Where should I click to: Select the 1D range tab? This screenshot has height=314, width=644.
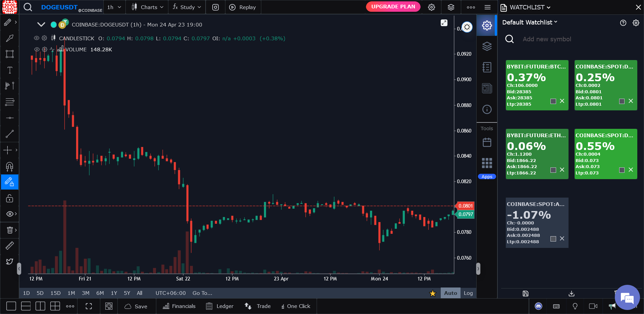point(26,293)
